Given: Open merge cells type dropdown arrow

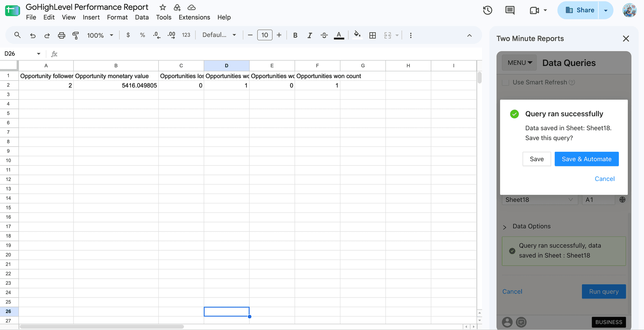Looking at the screenshot, I should pos(397,35).
